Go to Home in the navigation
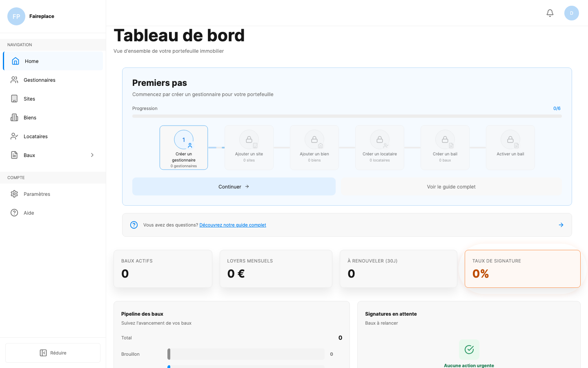588x368 pixels. pyautogui.click(x=31, y=61)
